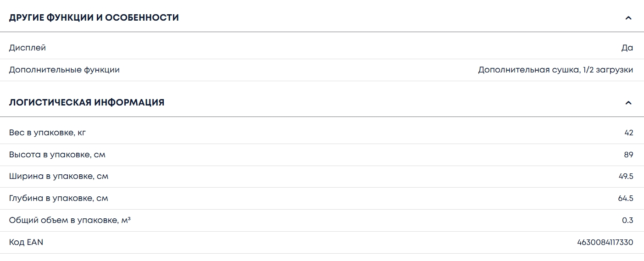Collapse the 'Другие функции и особенности' chevron
Screen dimensions: 644x261
click(x=628, y=18)
